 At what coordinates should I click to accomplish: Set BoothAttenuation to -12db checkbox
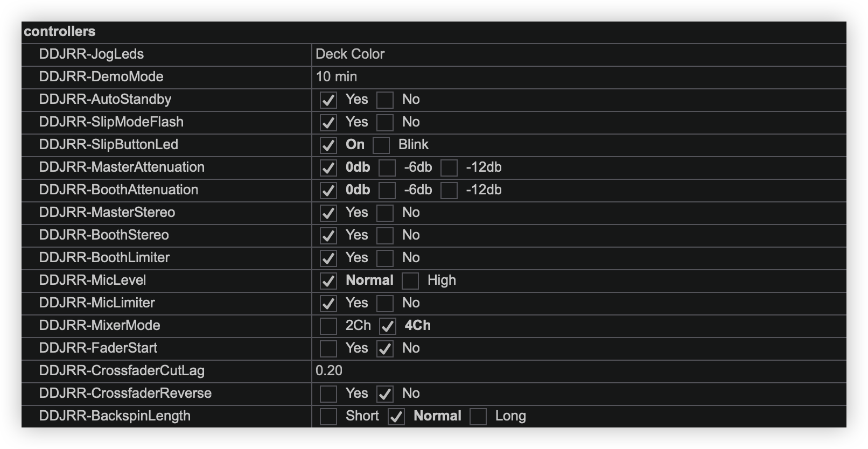click(449, 191)
